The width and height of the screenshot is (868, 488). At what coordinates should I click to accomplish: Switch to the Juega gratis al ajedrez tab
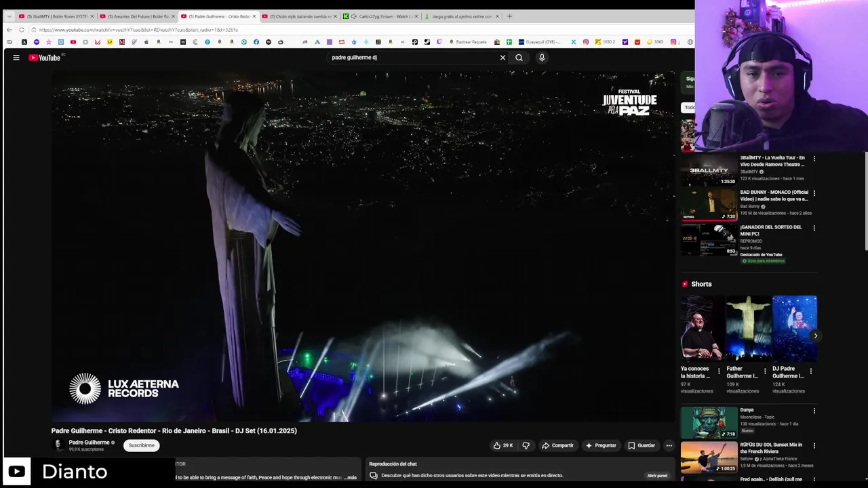click(x=461, y=16)
